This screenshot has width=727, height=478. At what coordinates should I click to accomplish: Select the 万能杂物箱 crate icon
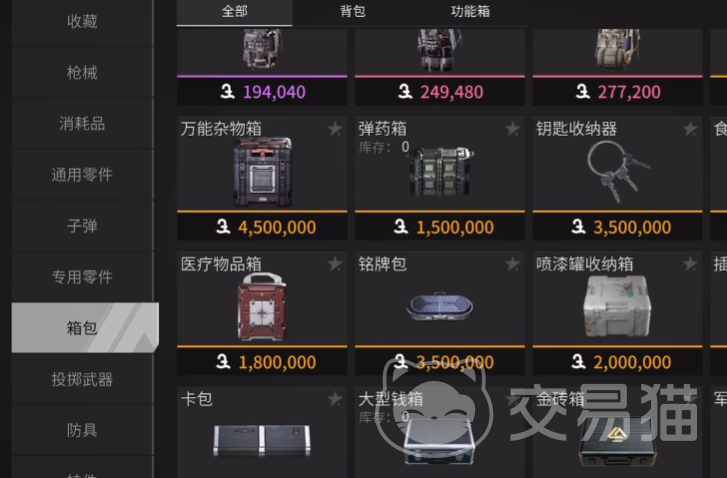[262, 172]
